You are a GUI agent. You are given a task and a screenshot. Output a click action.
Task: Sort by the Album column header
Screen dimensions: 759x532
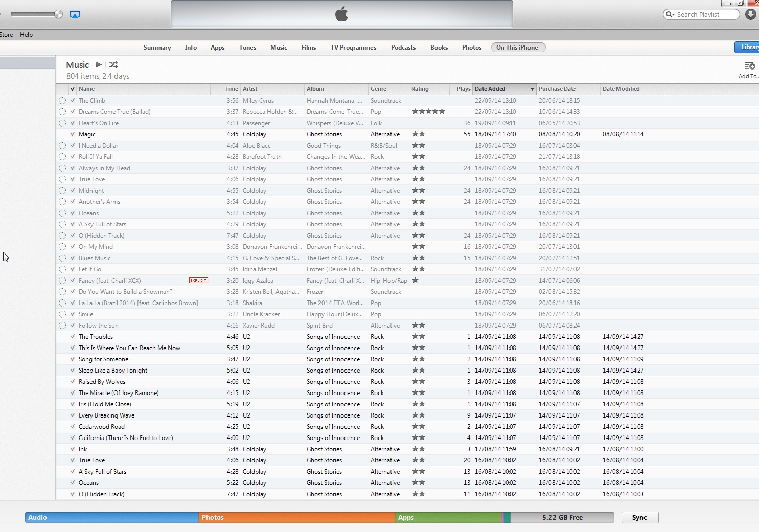[x=336, y=89]
